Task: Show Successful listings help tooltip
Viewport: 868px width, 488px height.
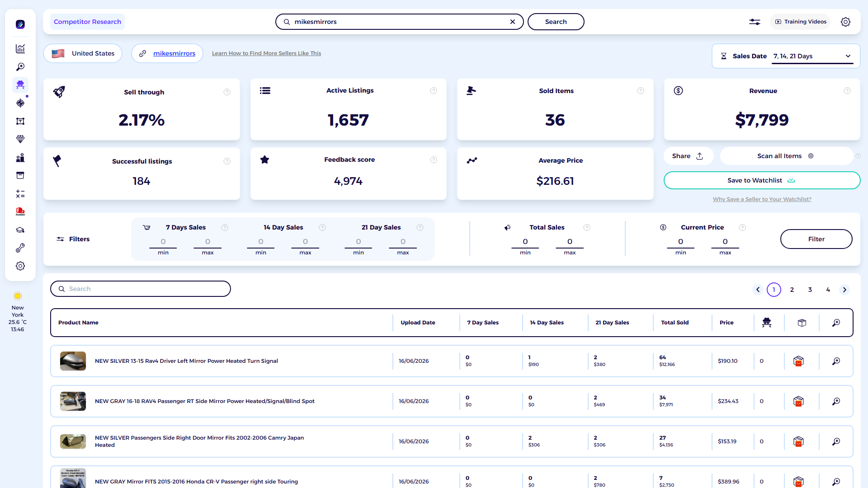Action: pyautogui.click(x=227, y=161)
